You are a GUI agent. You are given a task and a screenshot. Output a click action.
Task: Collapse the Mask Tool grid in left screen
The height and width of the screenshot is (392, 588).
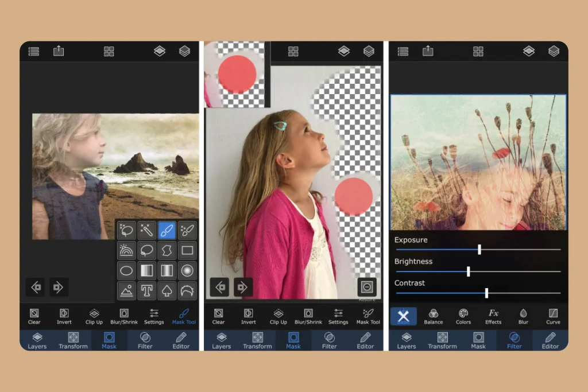pos(184,316)
